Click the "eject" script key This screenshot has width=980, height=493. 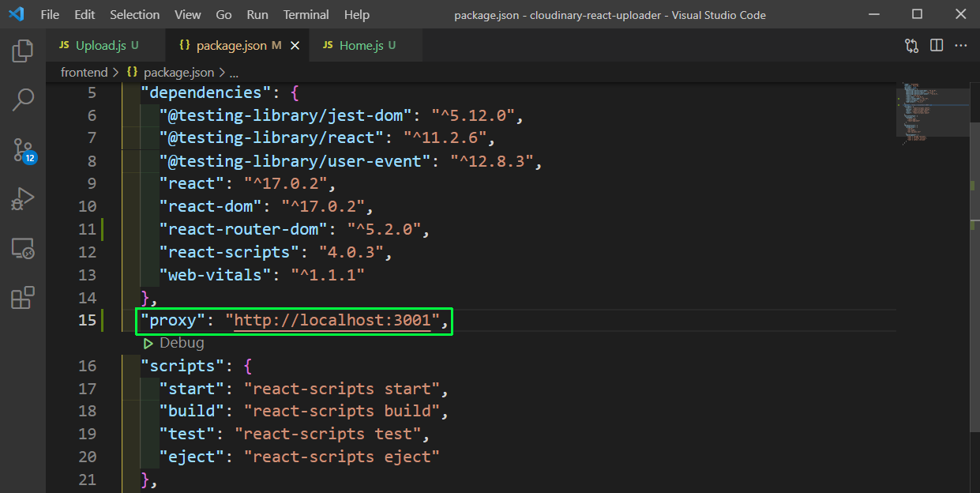pos(192,457)
